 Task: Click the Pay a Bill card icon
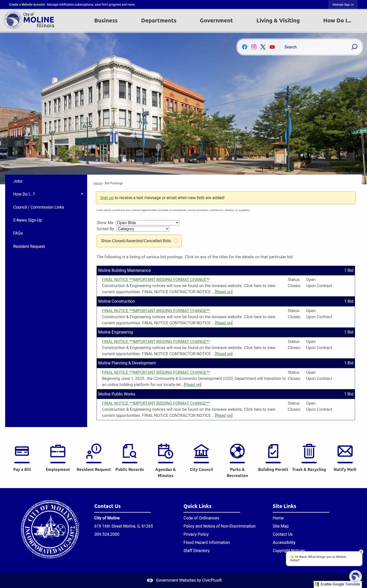22,451
